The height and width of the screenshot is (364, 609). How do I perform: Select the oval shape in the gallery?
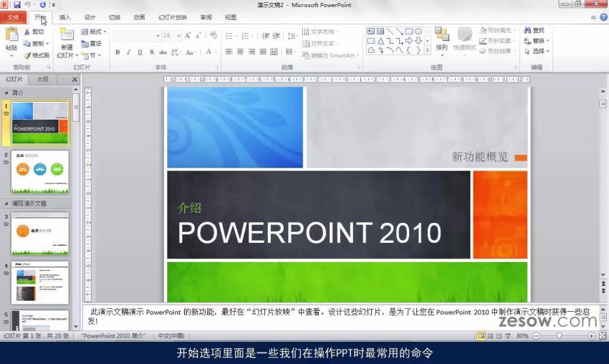418,32
